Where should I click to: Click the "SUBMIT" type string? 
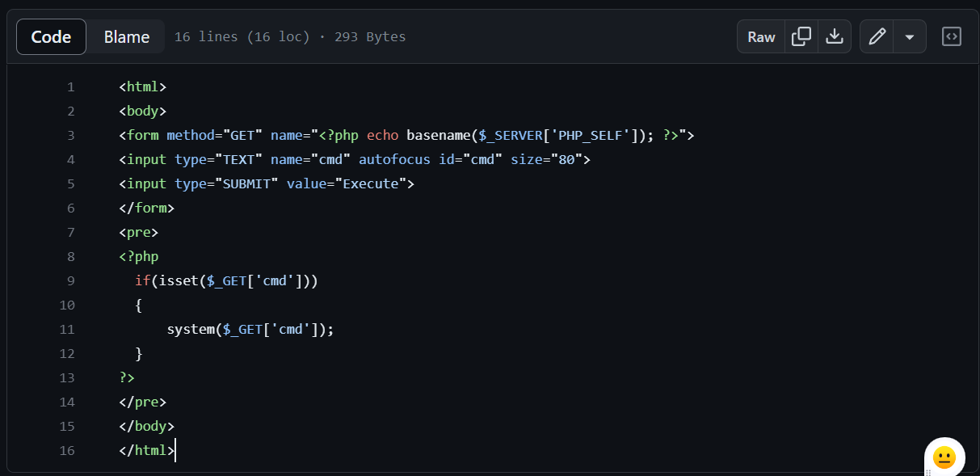pos(246,183)
